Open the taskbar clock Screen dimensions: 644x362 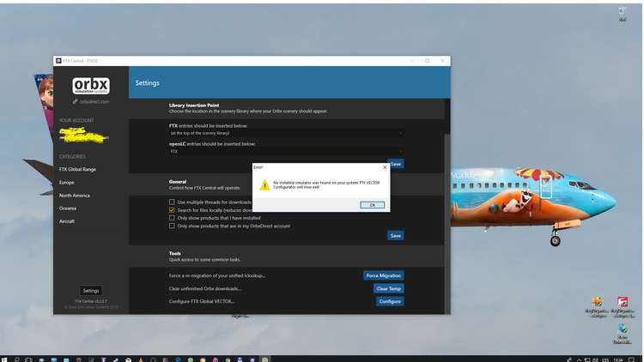[x=618, y=359]
